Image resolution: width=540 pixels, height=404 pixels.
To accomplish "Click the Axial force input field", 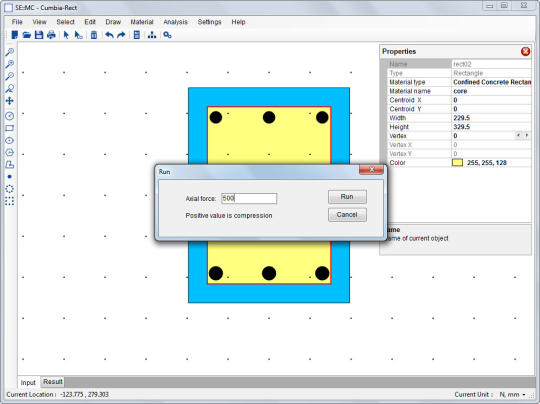I will 249,198.
